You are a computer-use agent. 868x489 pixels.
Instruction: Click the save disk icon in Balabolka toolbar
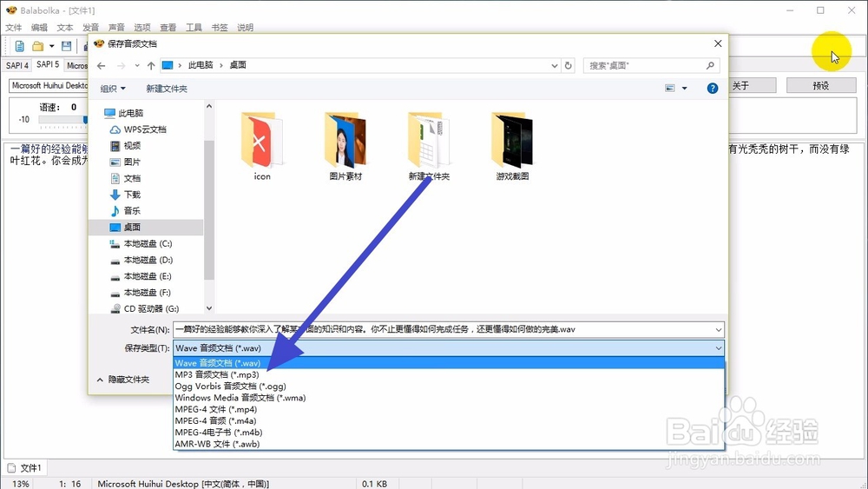[x=67, y=46]
